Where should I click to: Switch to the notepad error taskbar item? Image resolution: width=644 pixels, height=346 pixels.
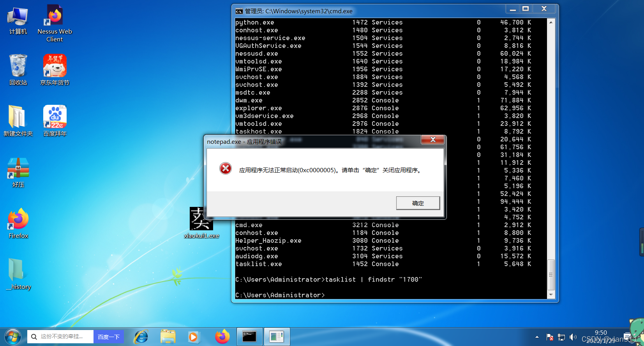[x=277, y=337]
